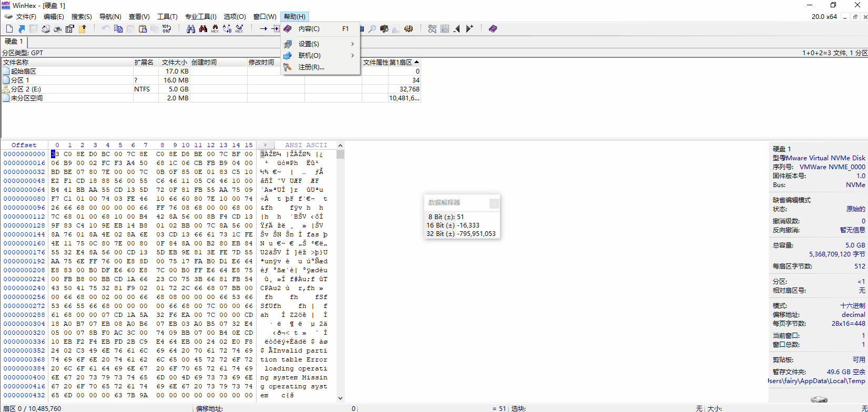The width and height of the screenshot is (868, 412).
Task: Select the 起始扇区 row
Action: [211, 71]
